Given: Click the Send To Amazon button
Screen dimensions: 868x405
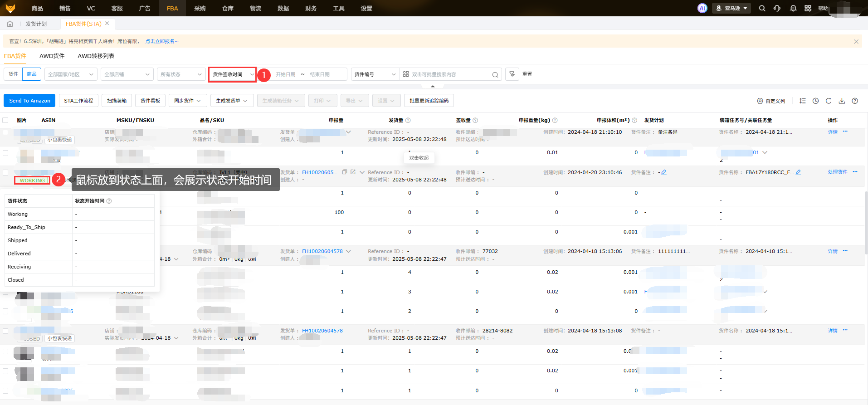Looking at the screenshot, I should point(29,101).
